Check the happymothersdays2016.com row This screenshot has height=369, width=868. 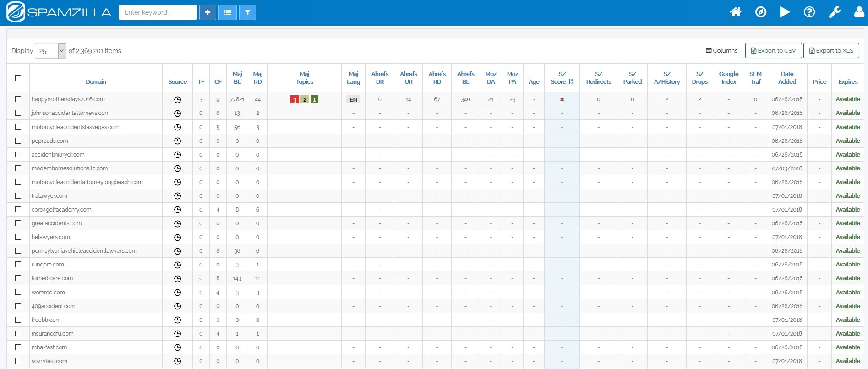[x=18, y=99]
